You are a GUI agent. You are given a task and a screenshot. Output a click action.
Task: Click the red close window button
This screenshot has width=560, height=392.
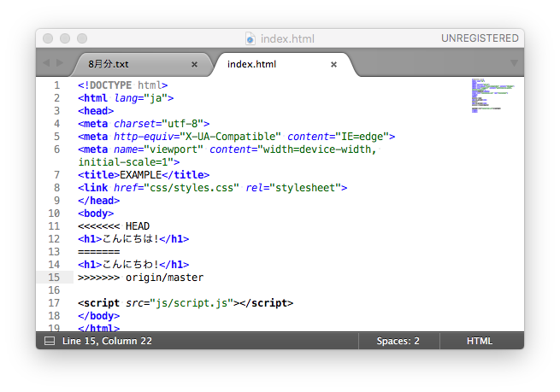tap(48, 38)
